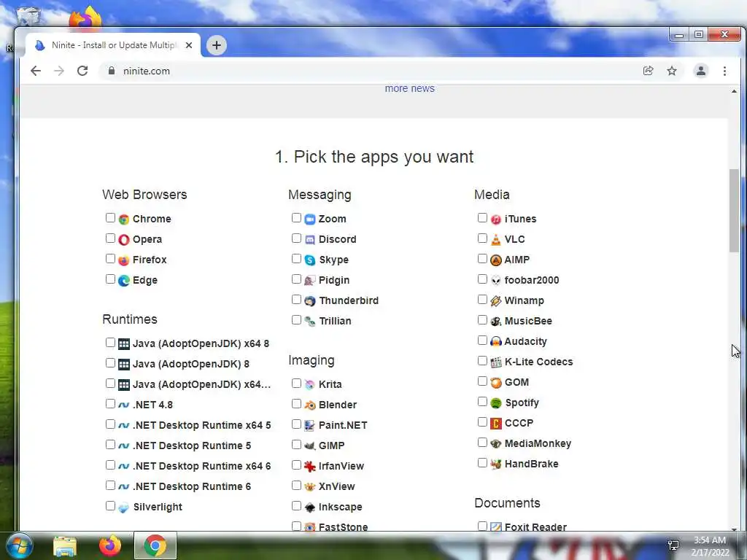
Task: Click the Audacity headphones icon
Action: [x=496, y=341]
